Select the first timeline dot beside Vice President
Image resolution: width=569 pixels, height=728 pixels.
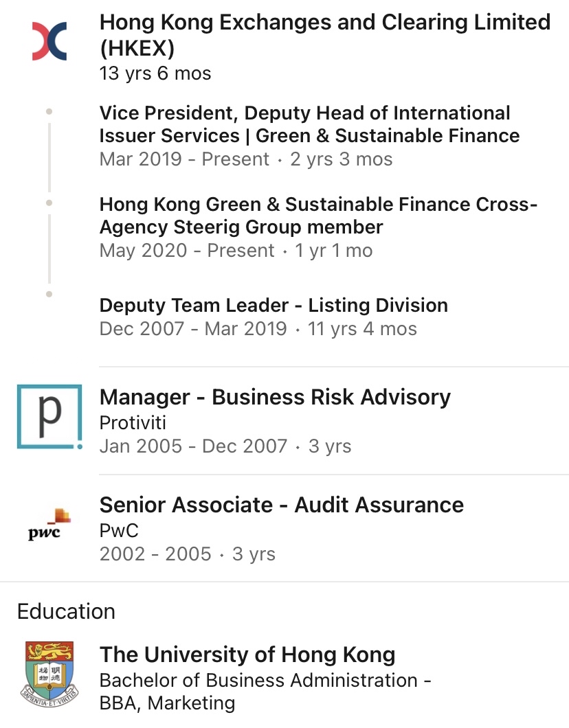coord(49,111)
